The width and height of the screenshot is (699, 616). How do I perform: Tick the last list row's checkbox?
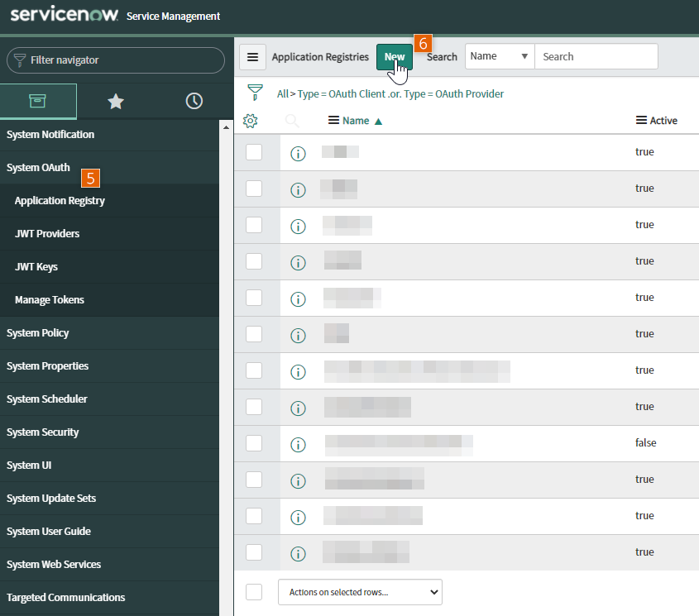254,552
